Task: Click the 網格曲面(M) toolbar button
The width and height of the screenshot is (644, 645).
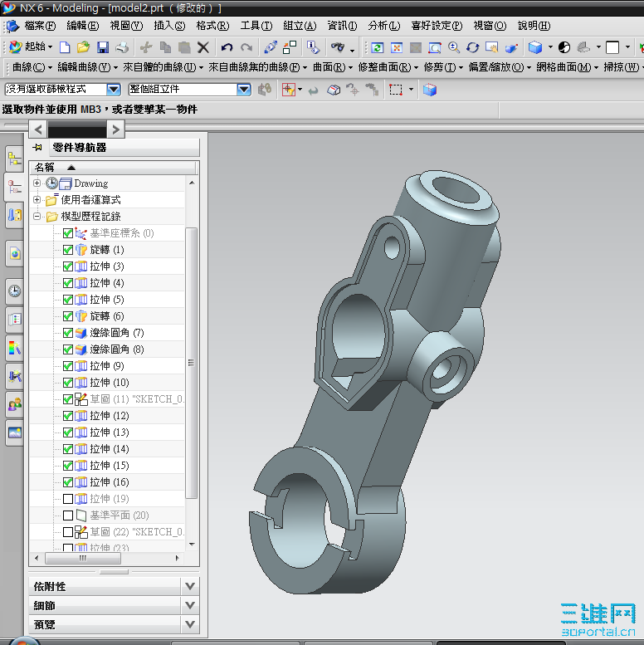Action: pos(567,67)
